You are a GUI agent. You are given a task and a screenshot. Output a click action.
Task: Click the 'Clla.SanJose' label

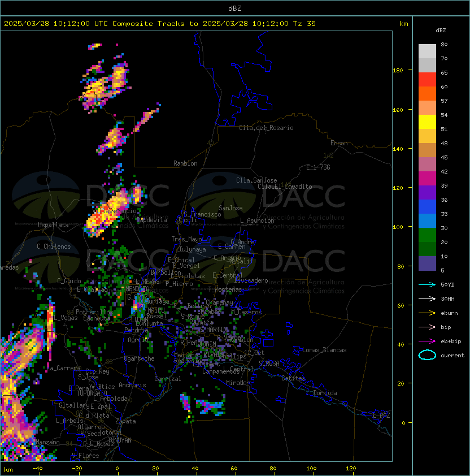(x=256, y=180)
